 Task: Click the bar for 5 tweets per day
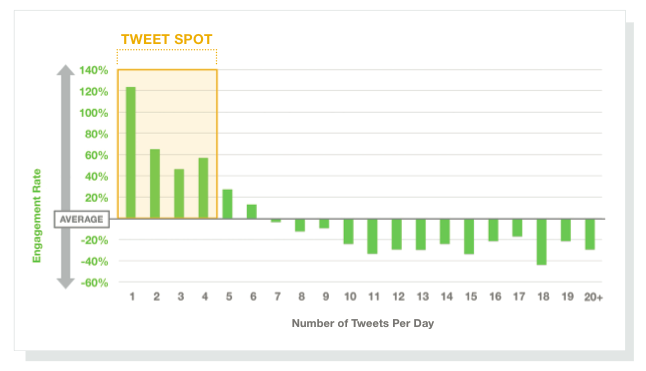pyautogui.click(x=227, y=204)
